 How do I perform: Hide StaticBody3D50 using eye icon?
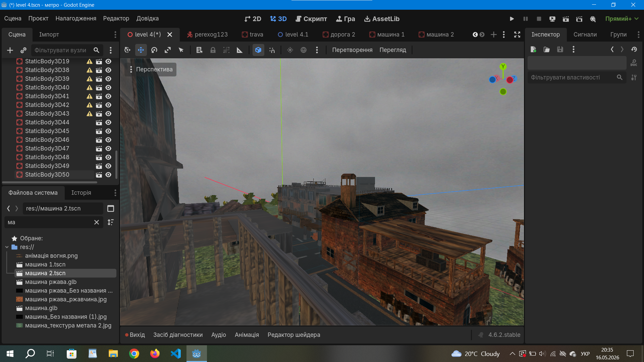click(x=108, y=175)
